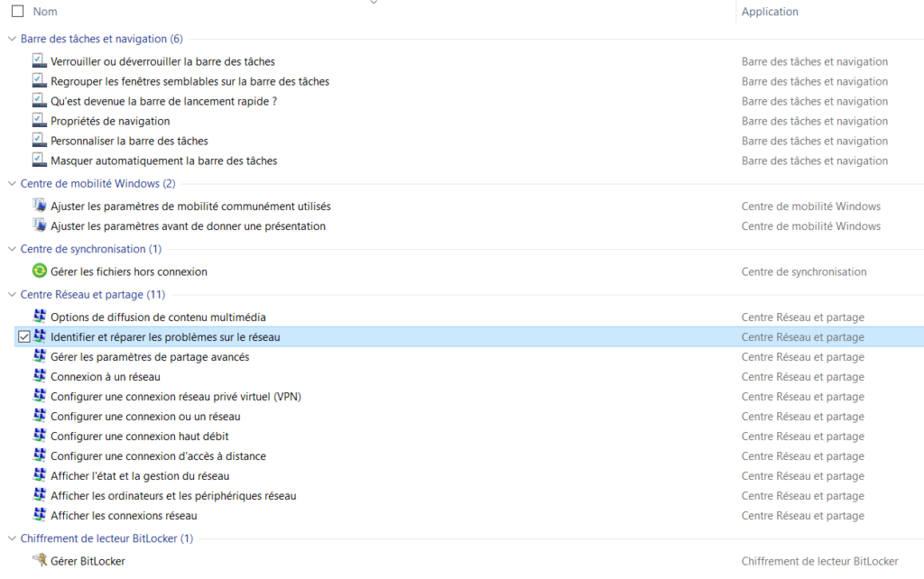Select Configurer une connexion ou un réseau
924x579 pixels.
point(145,417)
